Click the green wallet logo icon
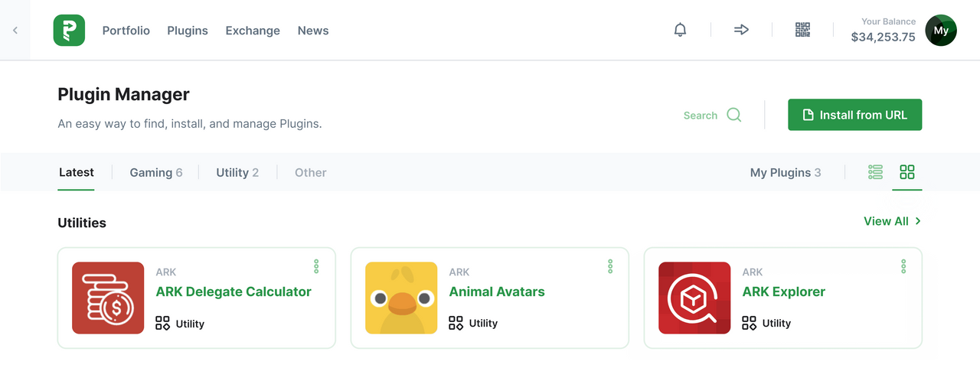The height and width of the screenshot is (381, 980). pyautogui.click(x=69, y=30)
